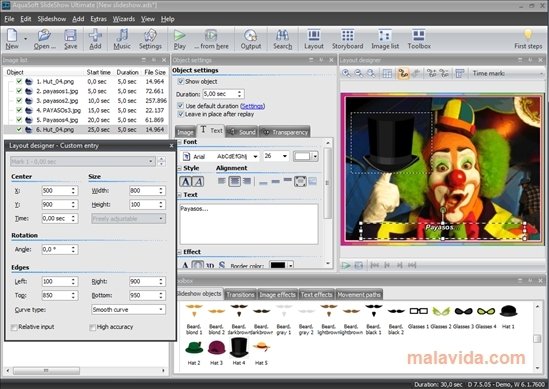
Task: Open the Arial font dropdown
Action: pyautogui.click(x=256, y=156)
